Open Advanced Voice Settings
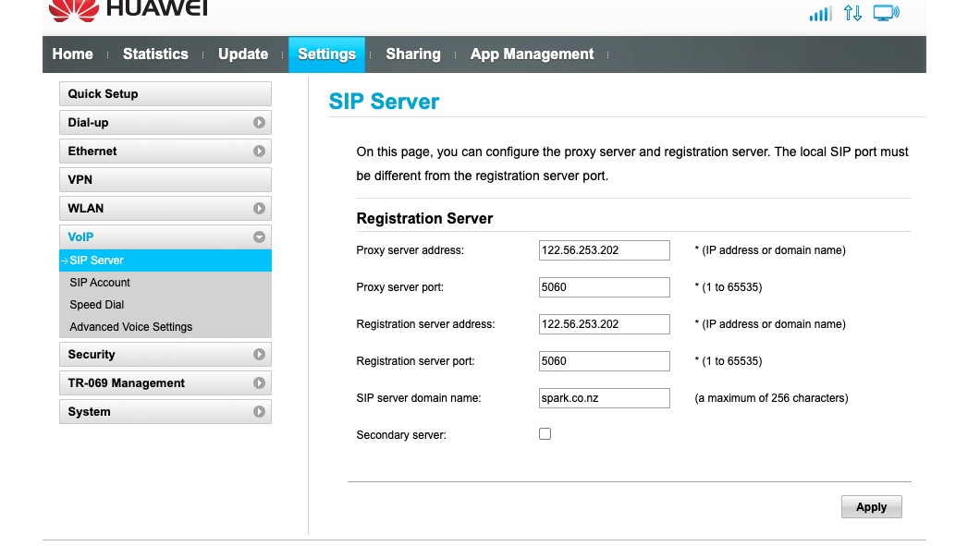This screenshot has height=546, width=980. (x=130, y=327)
